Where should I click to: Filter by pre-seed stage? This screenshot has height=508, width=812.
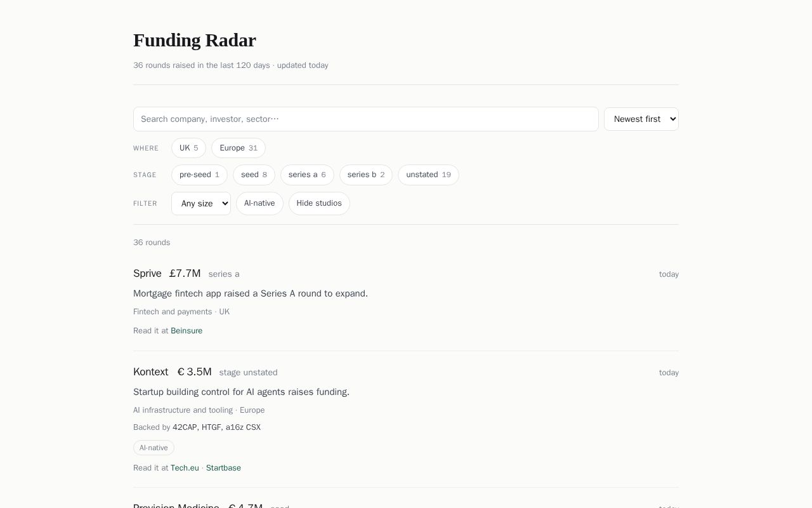point(199,175)
